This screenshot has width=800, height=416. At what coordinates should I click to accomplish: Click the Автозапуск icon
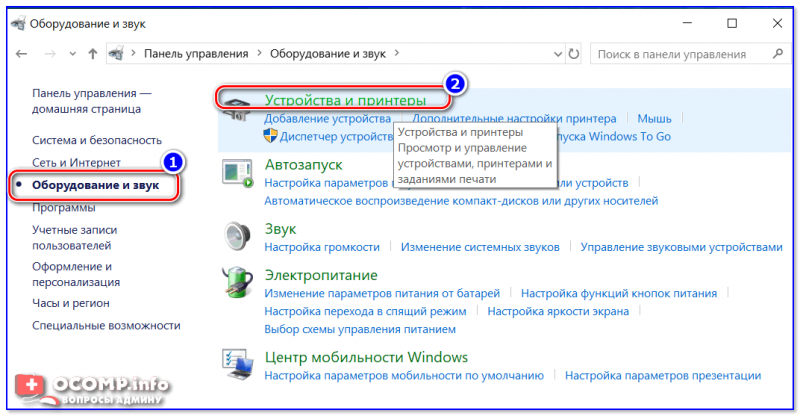click(x=237, y=173)
